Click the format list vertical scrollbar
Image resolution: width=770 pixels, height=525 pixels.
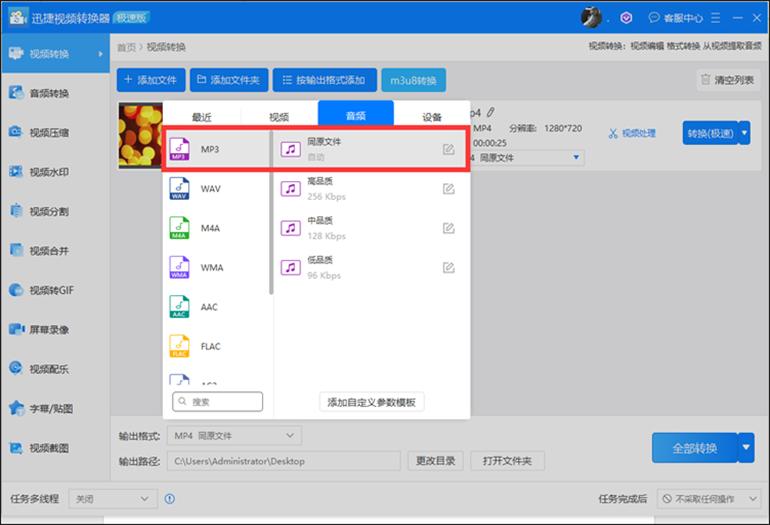coord(271,213)
